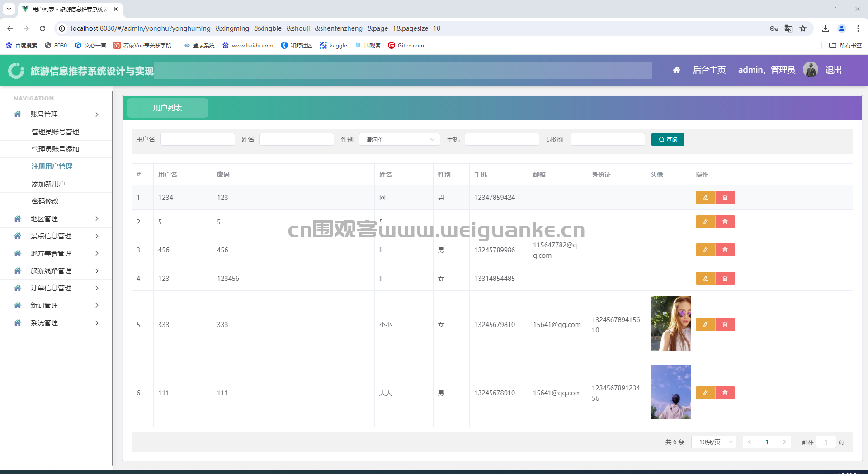Delete user 333 with trash icon
This screenshot has width=868, height=474.
point(725,325)
